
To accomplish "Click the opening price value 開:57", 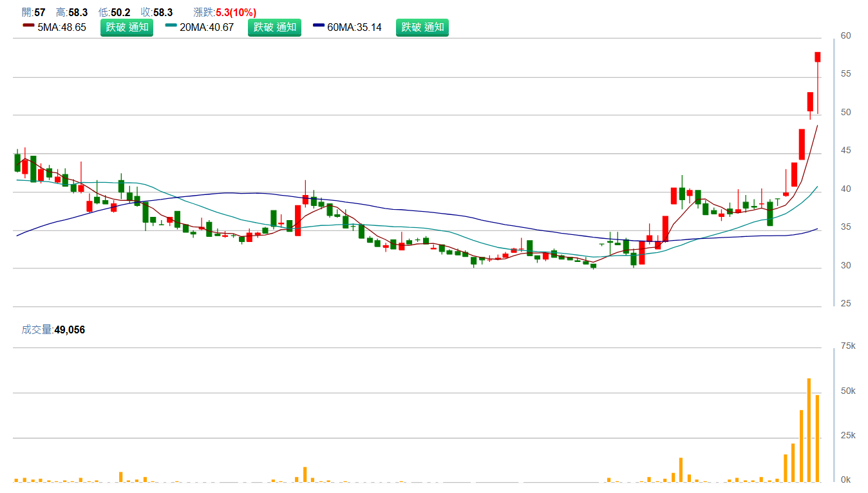I will click(33, 12).
